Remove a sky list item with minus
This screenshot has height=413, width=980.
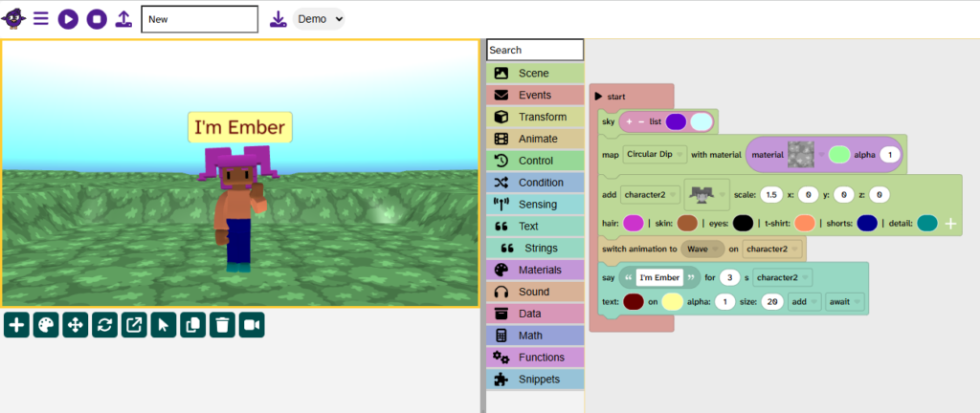[x=640, y=121]
